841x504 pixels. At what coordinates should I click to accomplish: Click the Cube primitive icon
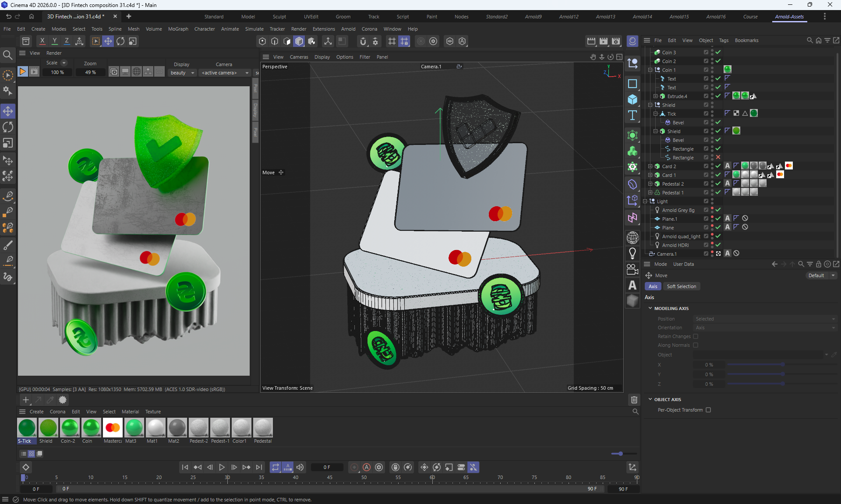pyautogui.click(x=632, y=99)
